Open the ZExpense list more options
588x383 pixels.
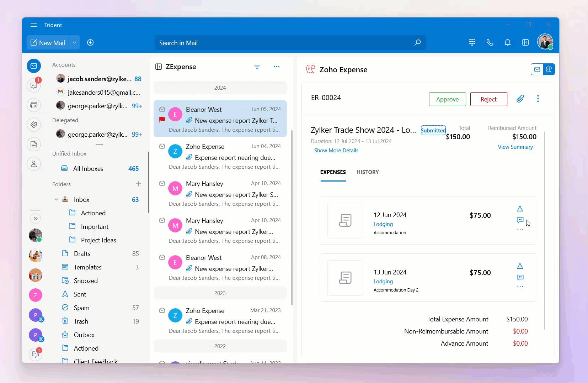click(277, 67)
